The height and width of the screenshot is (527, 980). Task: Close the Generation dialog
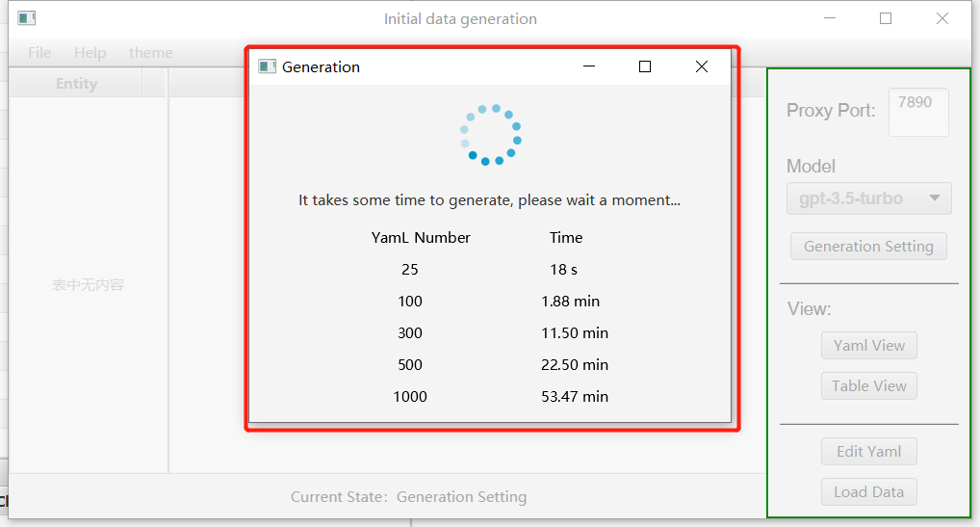701,66
